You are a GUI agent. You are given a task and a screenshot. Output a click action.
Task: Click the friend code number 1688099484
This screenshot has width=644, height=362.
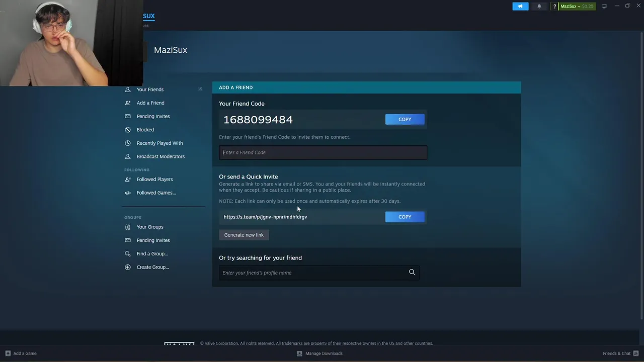[258, 120]
